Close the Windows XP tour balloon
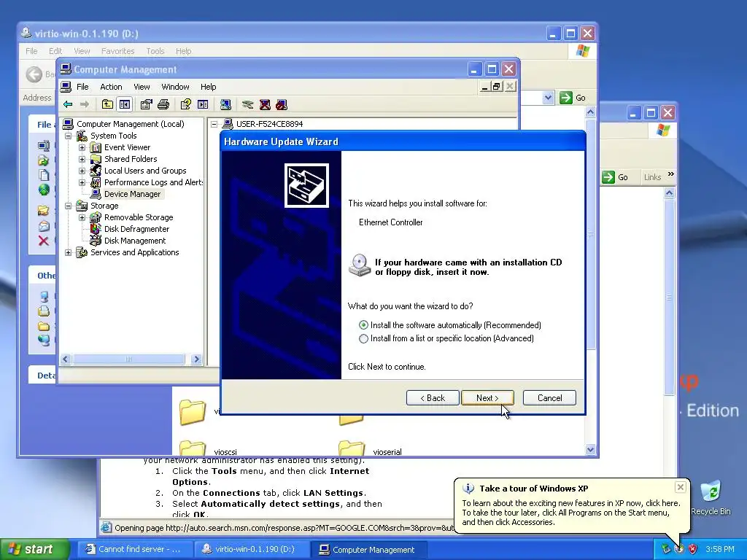This screenshot has height=560, width=747. point(681,487)
